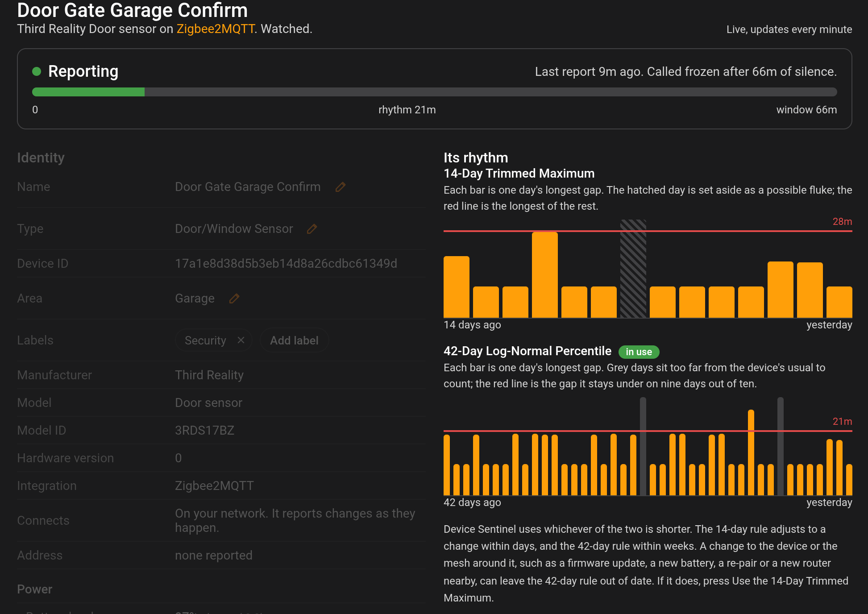Open the Zigbee2MQTT link in subtitle
This screenshot has height=614, width=868.
[216, 29]
